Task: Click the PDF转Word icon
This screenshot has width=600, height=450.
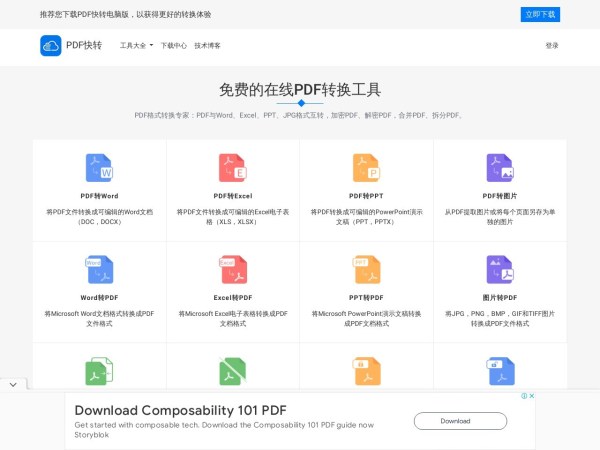Action: pyautogui.click(x=99, y=167)
